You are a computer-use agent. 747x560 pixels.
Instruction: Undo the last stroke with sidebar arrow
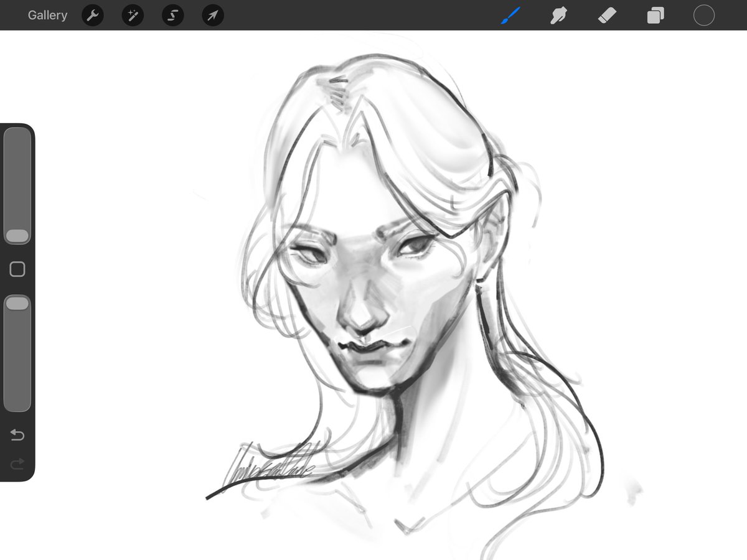[x=17, y=435]
